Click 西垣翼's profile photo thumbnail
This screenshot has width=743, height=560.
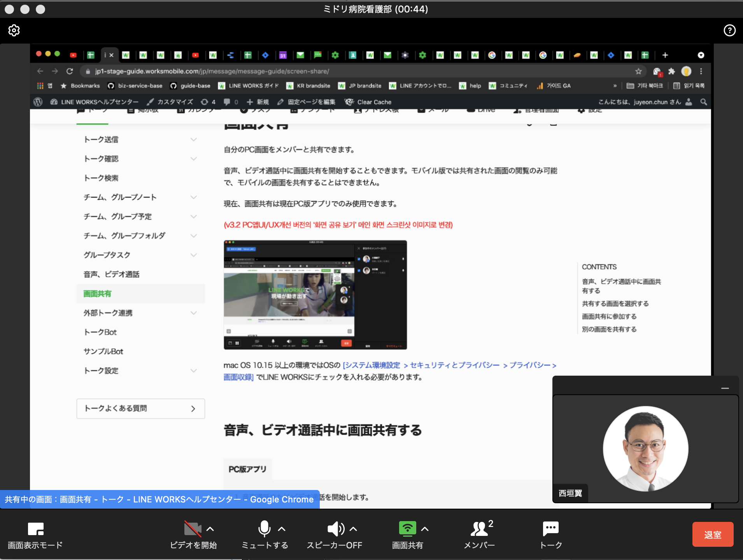pyautogui.click(x=645, y=448)
